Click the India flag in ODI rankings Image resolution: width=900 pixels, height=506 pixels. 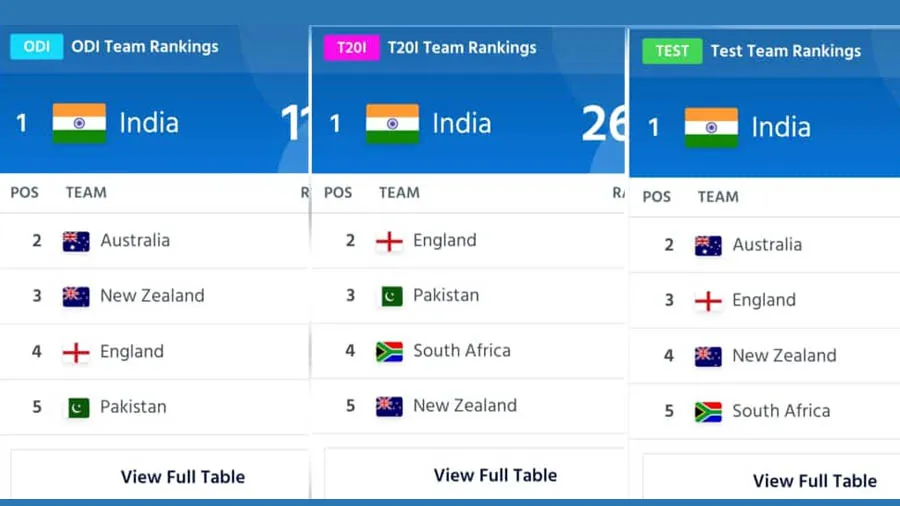tap(79, 123)
